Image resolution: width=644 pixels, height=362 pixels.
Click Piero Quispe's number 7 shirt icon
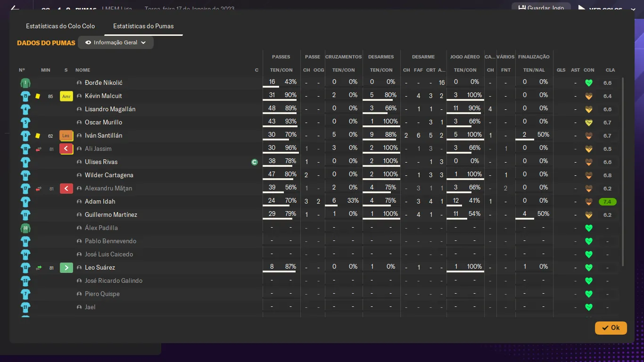25,294
